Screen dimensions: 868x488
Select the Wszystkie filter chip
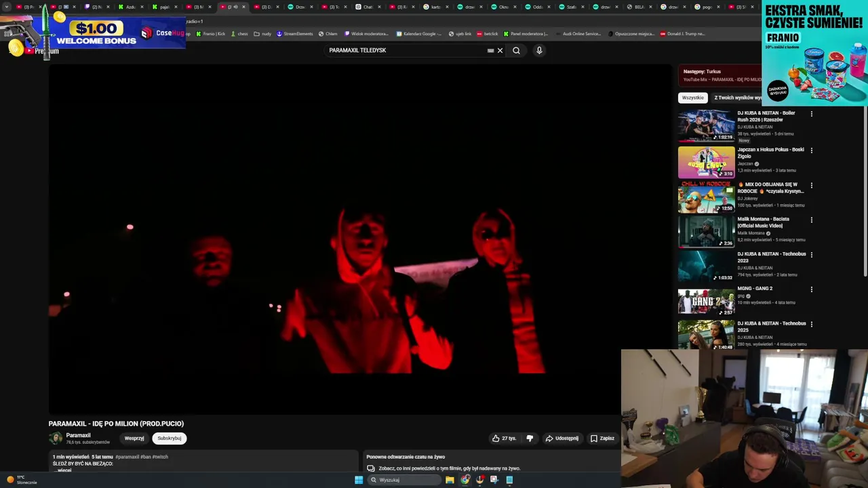693,98
